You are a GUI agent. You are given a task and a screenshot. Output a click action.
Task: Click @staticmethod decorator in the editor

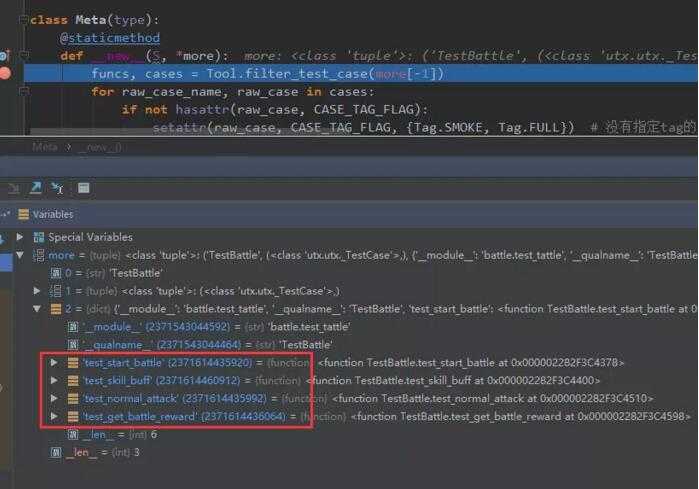click(110, 38)
